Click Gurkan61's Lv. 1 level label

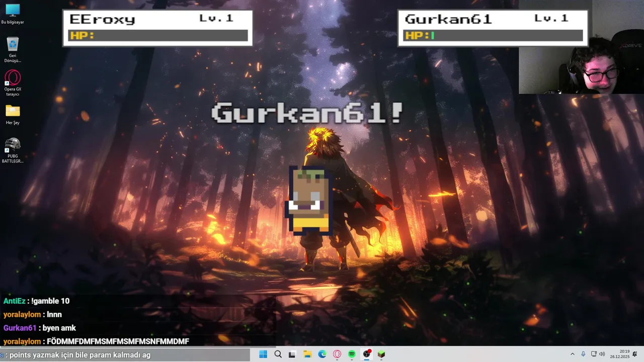(551, 19)
